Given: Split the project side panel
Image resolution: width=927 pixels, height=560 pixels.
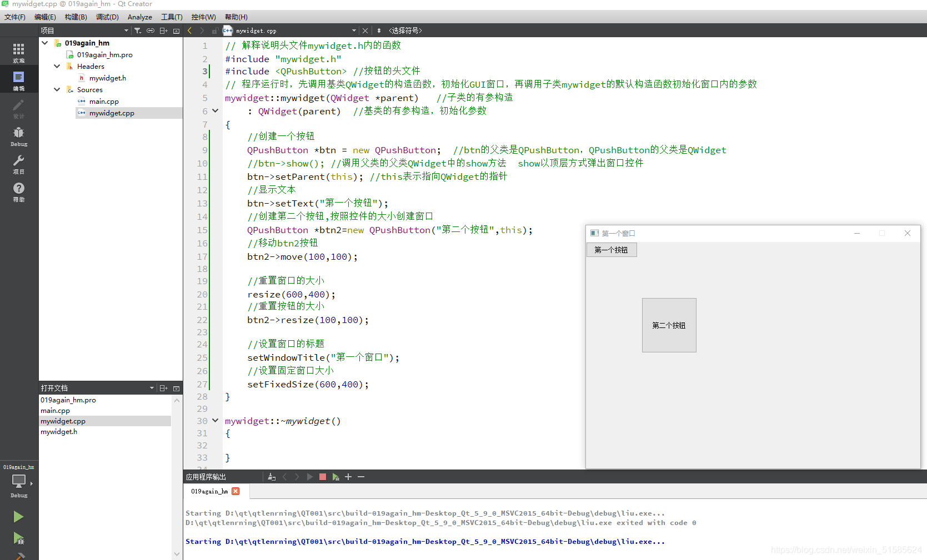Looking at the screenshot, I should (164, 31).
